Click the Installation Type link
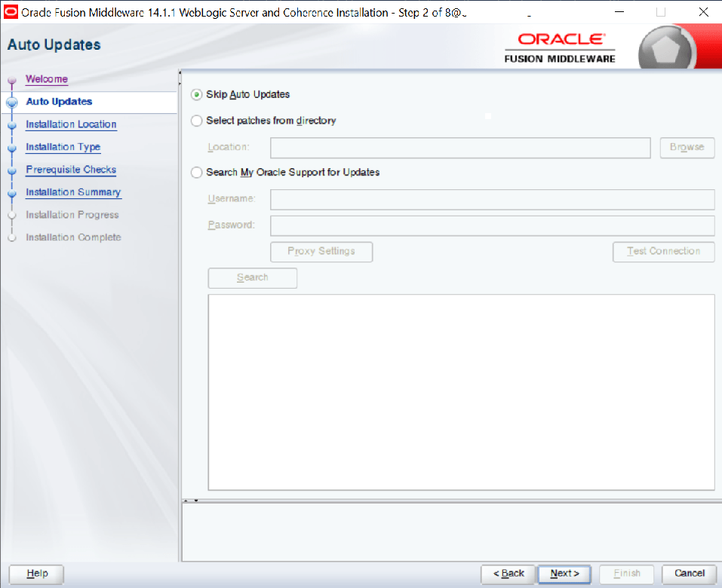This screenshot has width=722, height=588. point(63,147)
